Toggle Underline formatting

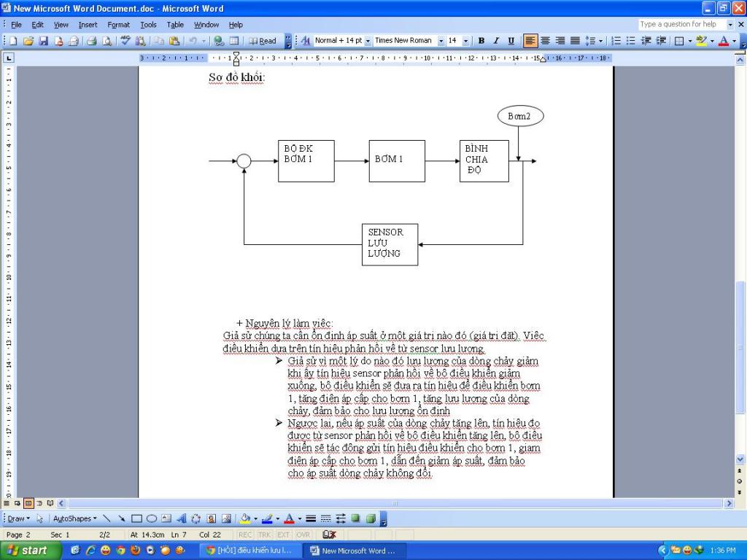511,41
